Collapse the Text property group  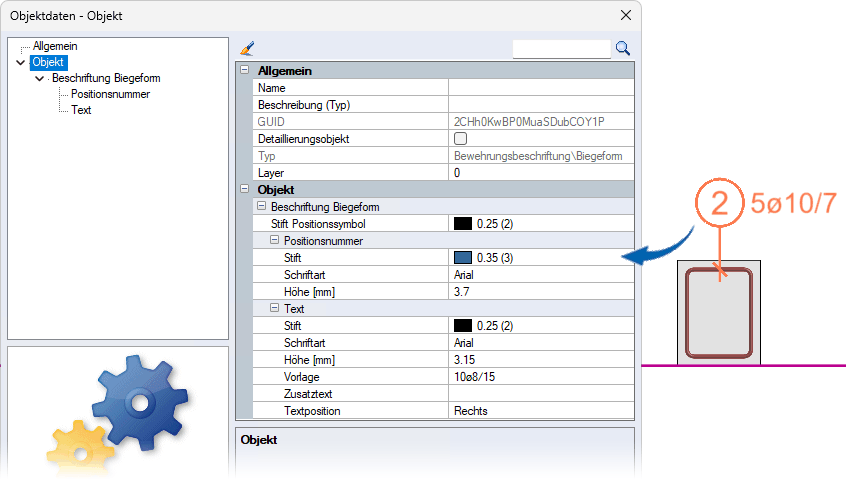275,309
